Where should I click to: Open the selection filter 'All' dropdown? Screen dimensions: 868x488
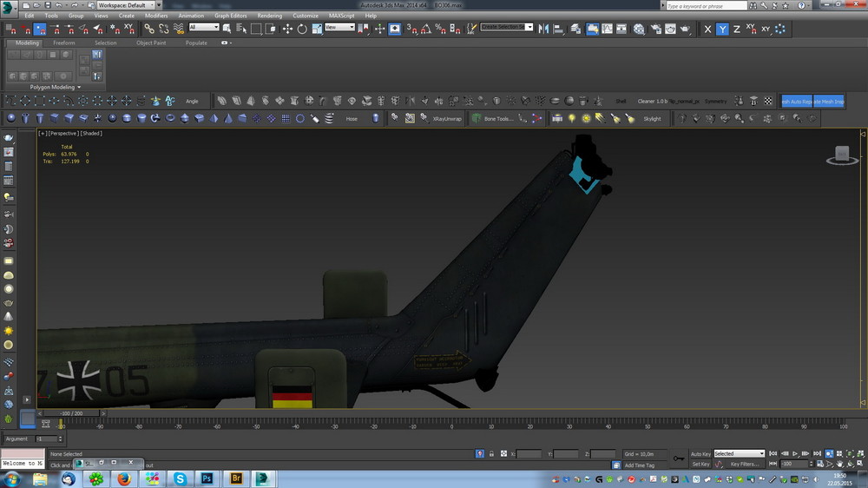click(204, 28)
